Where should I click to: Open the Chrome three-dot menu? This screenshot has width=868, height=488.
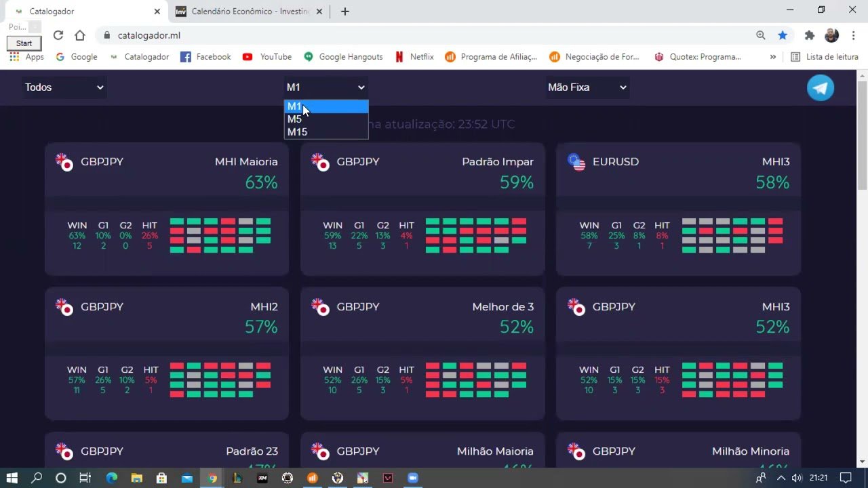click(x=853, y=35)
